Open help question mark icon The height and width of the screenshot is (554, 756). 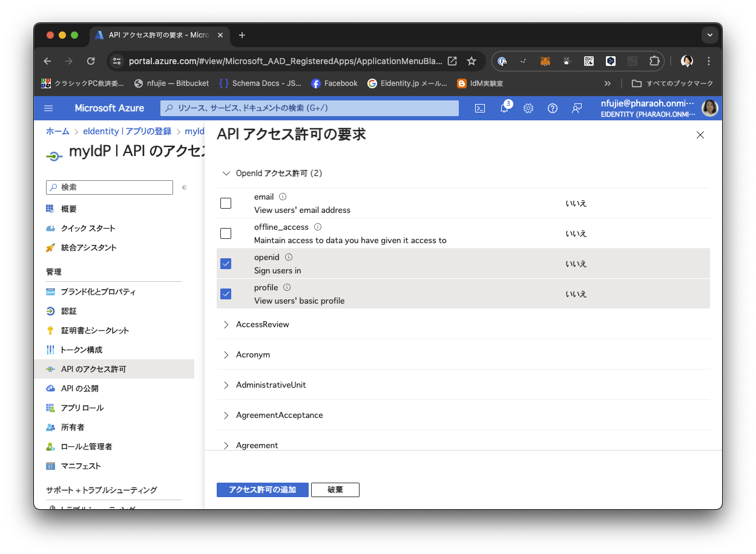tap(553, 108)
